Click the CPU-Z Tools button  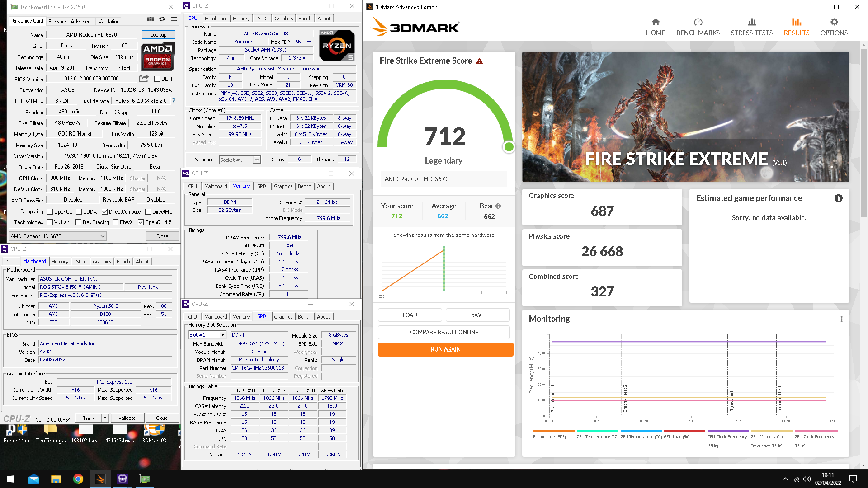89,418
